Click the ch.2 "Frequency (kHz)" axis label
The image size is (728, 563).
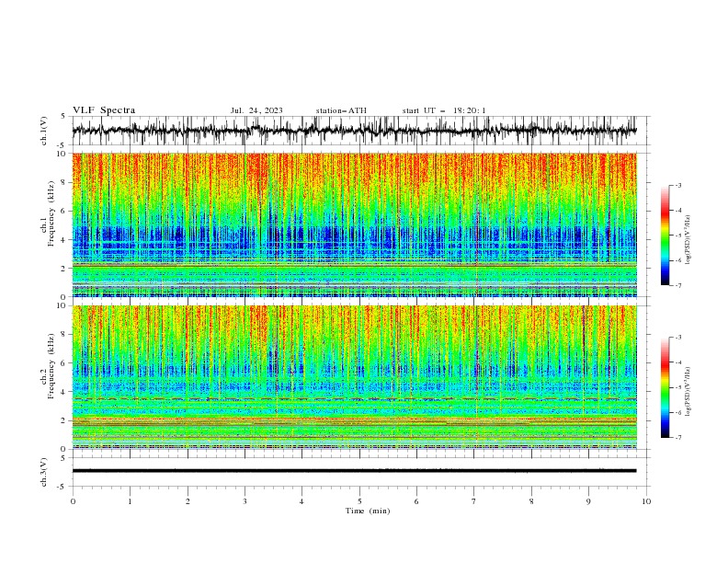[x=51, y=365]
